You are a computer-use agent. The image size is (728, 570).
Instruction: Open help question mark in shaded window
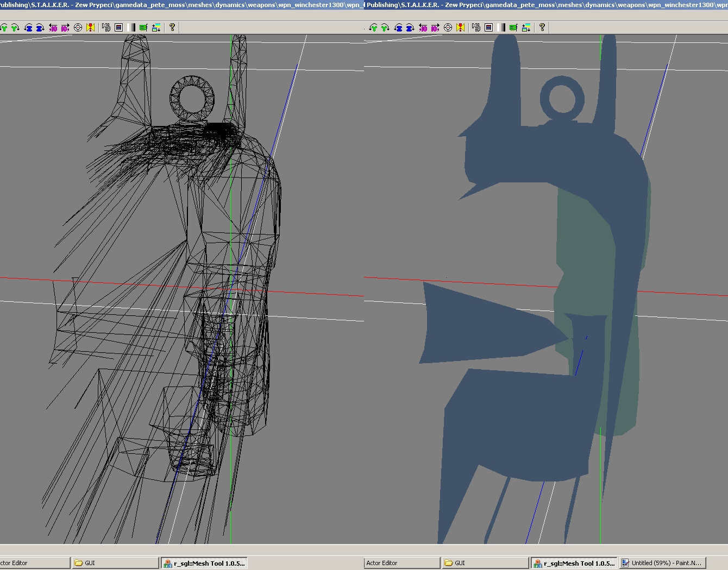(542, 27)
